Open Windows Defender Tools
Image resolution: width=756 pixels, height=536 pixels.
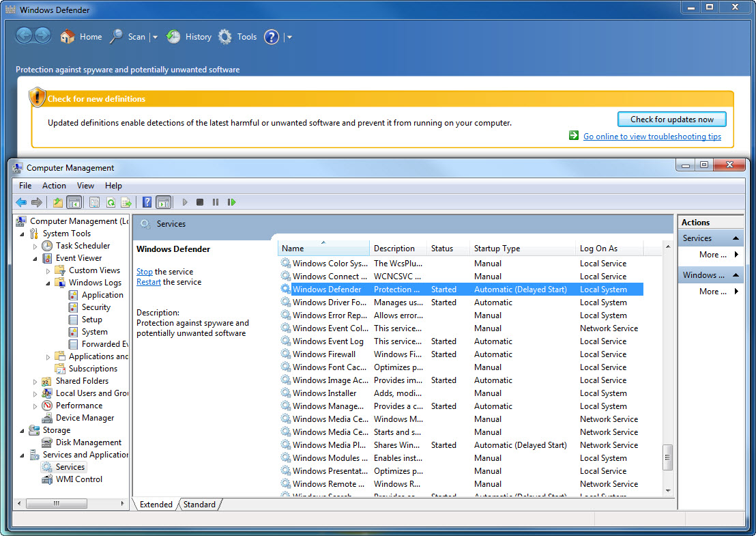[x=237, y=37]
